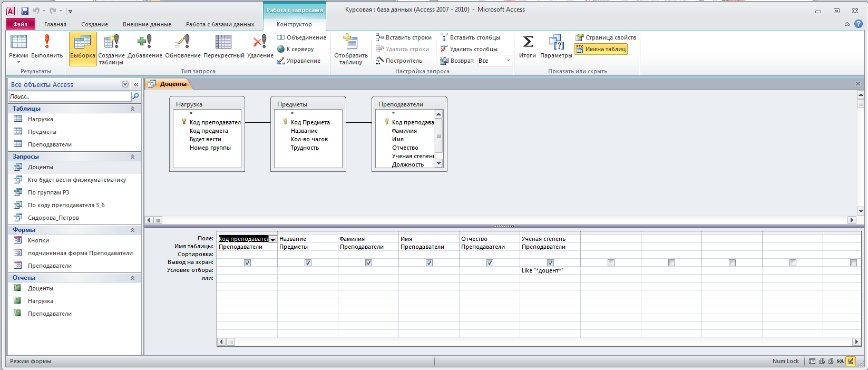Click the Удаление query icon
Image resolution: width=868 pixels, height=370 pixels.
point(260,47)
